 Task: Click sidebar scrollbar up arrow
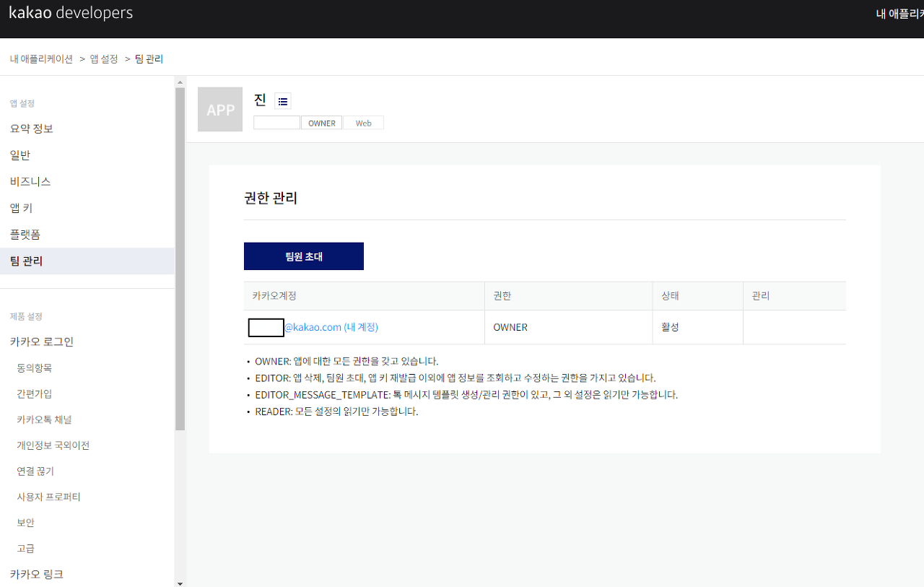180,82
